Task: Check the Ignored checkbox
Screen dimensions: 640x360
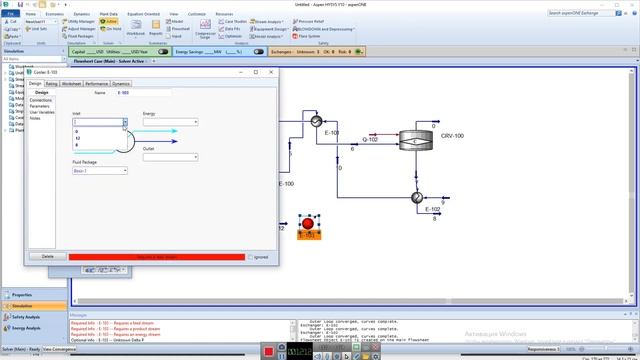Action: [x=251, y=257]
